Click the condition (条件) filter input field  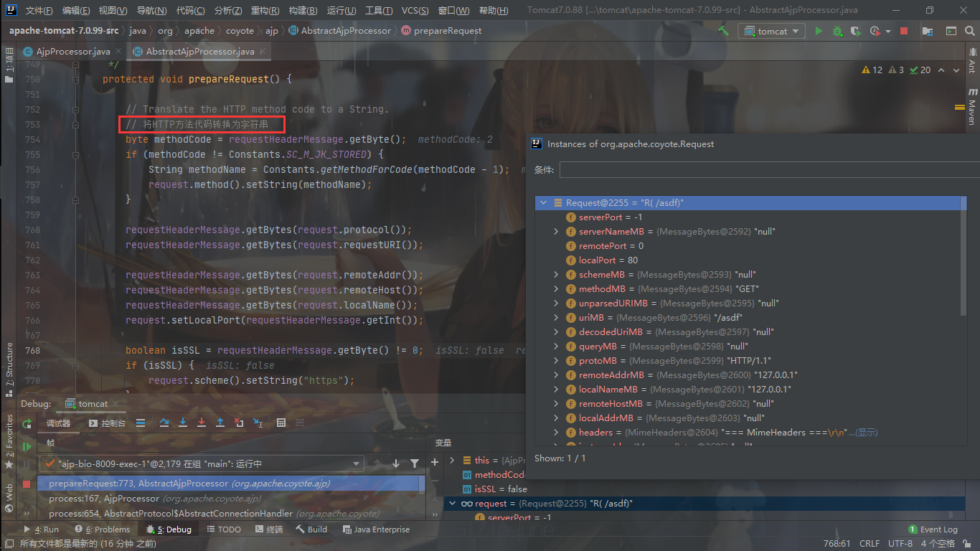(x=769, y=170)
